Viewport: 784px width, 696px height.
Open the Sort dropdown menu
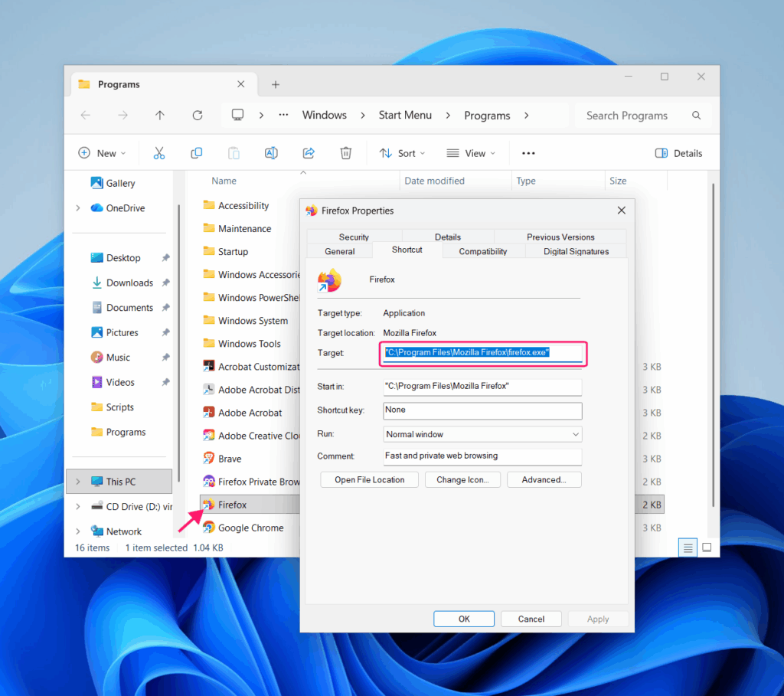coord(402,153)
